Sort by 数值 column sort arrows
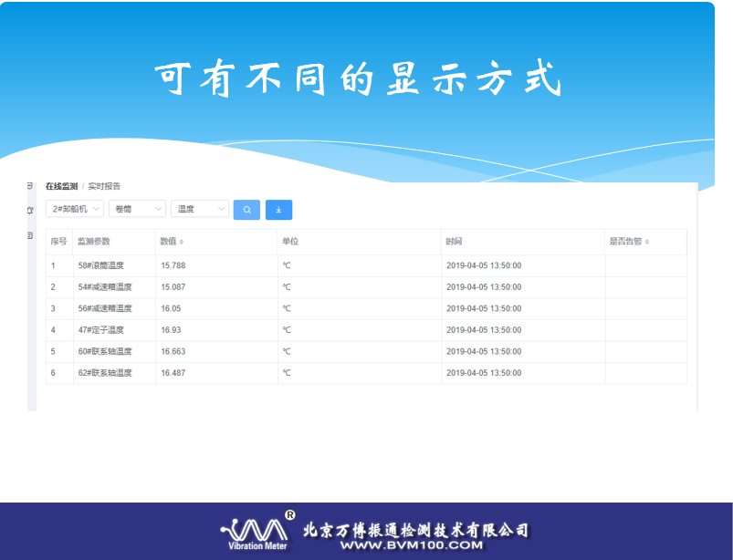The height and width of the screenshot is (560, 733). pos(182,243)
